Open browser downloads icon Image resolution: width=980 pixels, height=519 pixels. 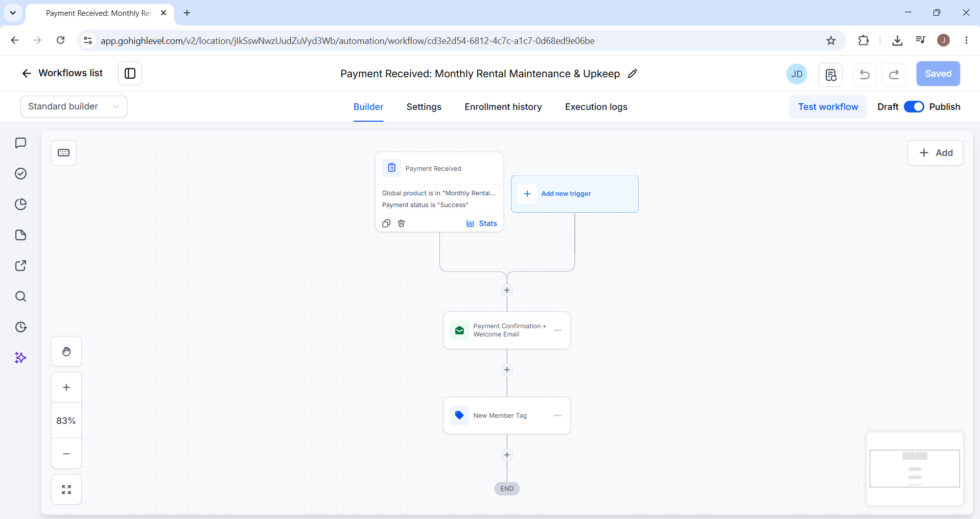897,40
